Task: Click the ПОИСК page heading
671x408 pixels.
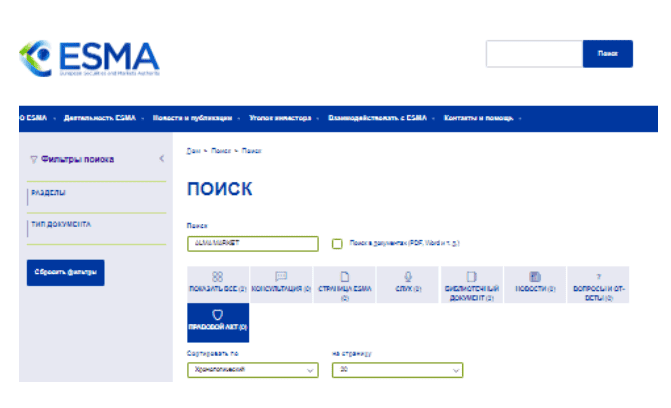Action: tap(220, 189)
